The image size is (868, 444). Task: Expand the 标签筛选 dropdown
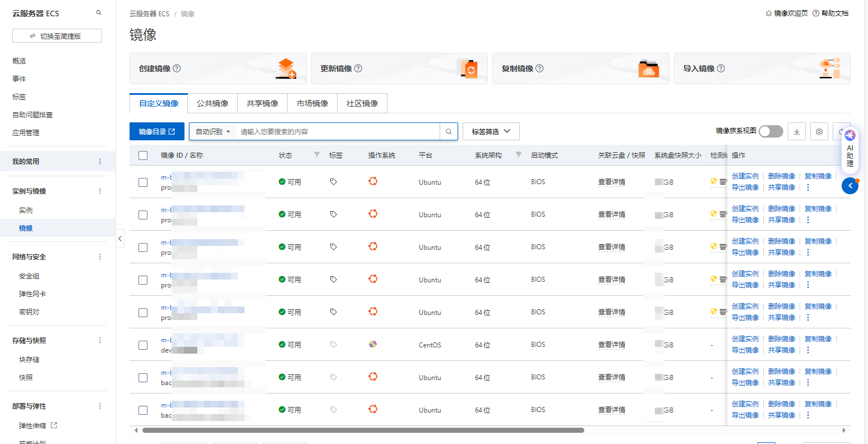[491, 131]
